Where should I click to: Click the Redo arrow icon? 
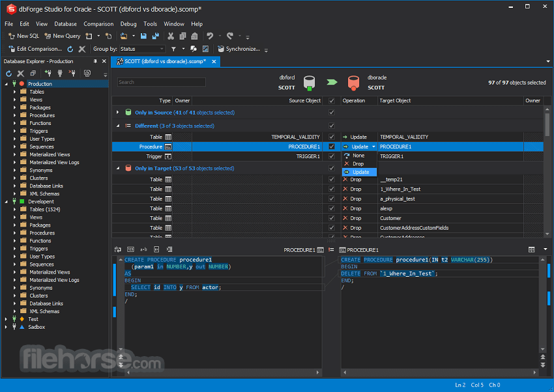coord(230,36)
